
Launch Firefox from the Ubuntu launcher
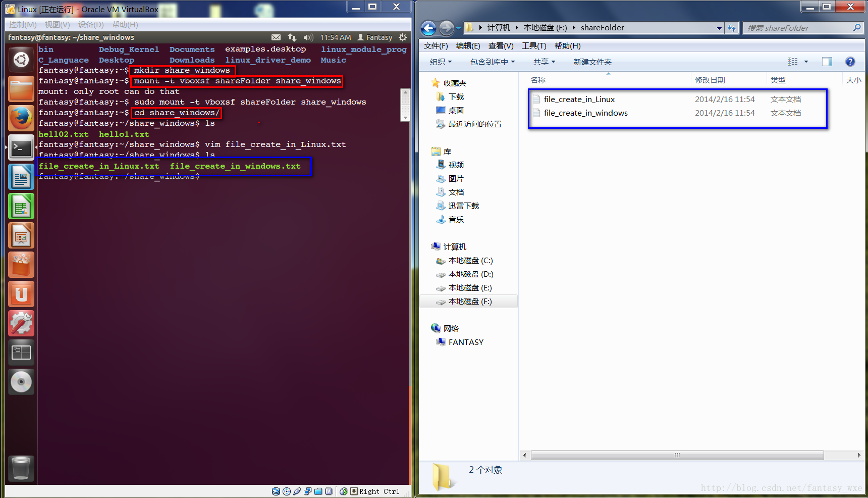click(x=21, y=118)
